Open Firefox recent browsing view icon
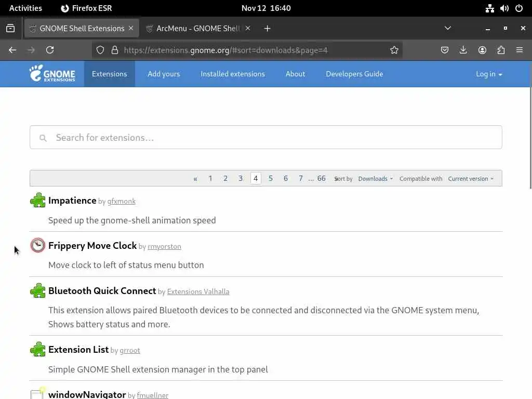This screenshot has height=399, width=532. click(10, 29)
